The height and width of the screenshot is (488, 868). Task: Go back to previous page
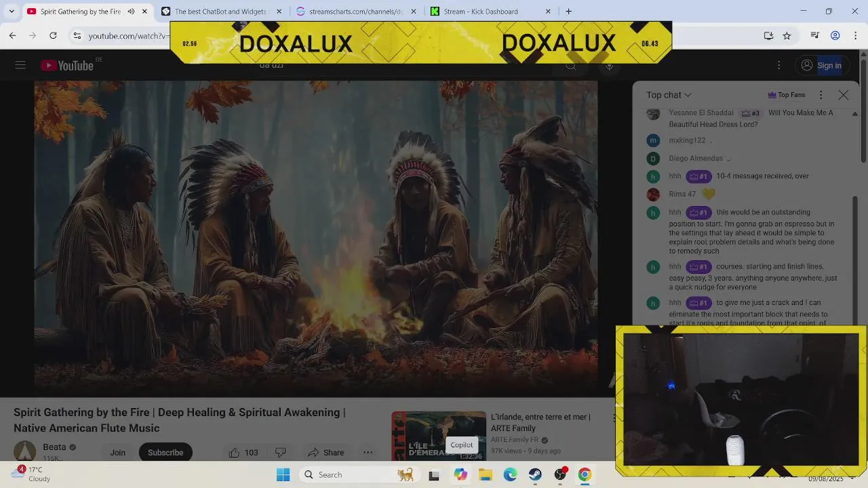(12, 36)
